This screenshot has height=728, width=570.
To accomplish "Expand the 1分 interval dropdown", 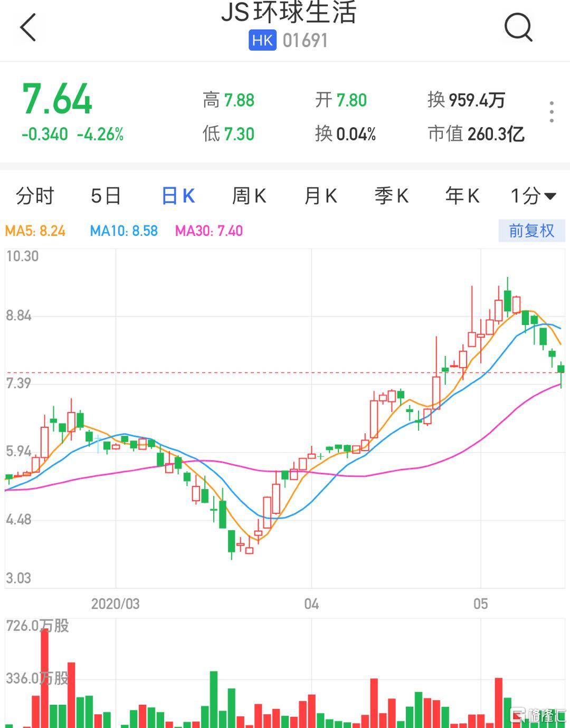I will [533, 196].
